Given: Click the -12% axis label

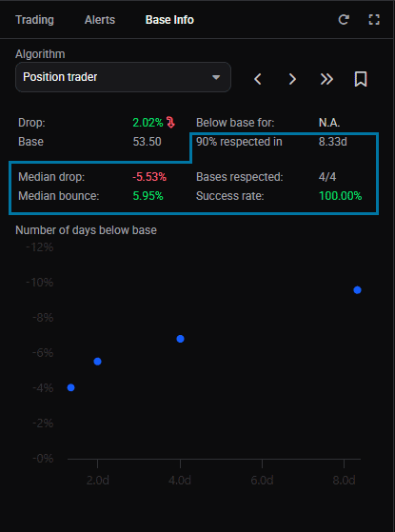Looking at the screenshot, I should pos(40,247).
